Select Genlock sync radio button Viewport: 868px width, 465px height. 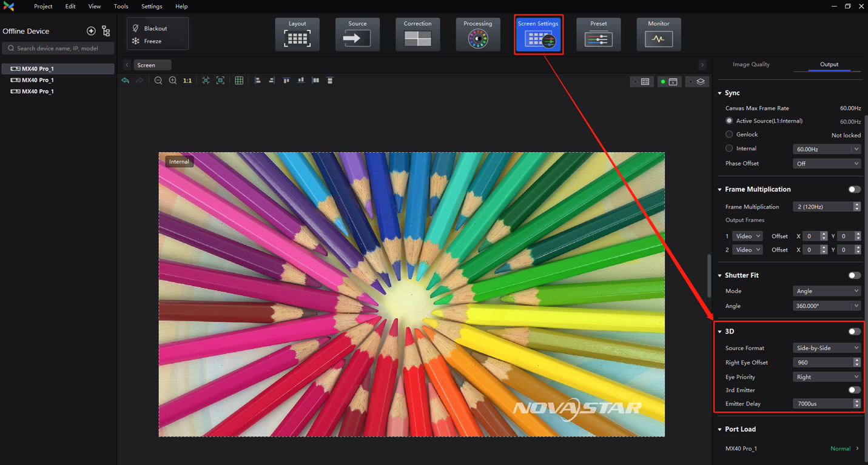729,135
